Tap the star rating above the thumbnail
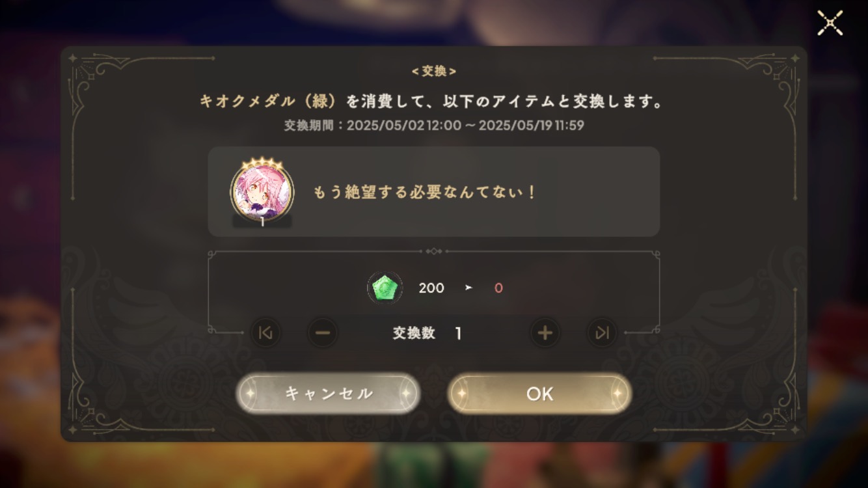The height and width of the screenshot is (488, 868). pyautogui.click(x=262, y=161)
